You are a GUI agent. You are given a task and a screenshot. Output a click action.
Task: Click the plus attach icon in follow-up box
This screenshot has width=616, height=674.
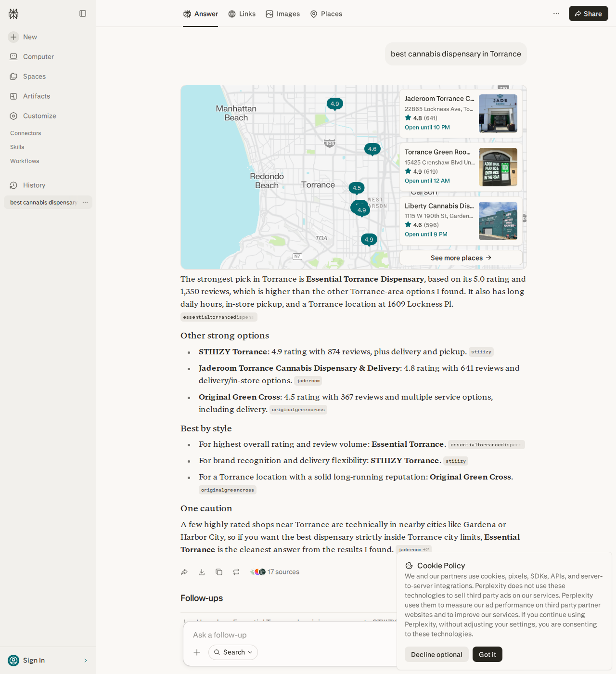click(197, 652)
